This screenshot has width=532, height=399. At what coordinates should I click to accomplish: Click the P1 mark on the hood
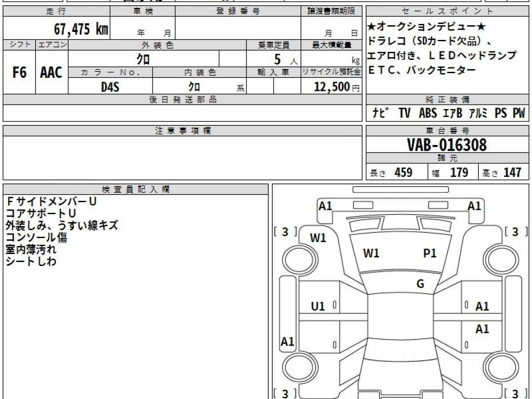coord(430,253)
